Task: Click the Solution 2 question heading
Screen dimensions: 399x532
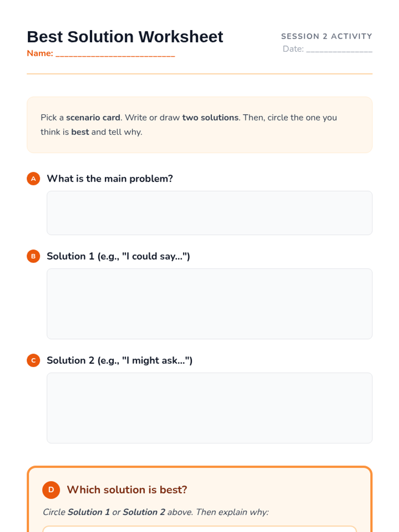Action: pos(119,360)
